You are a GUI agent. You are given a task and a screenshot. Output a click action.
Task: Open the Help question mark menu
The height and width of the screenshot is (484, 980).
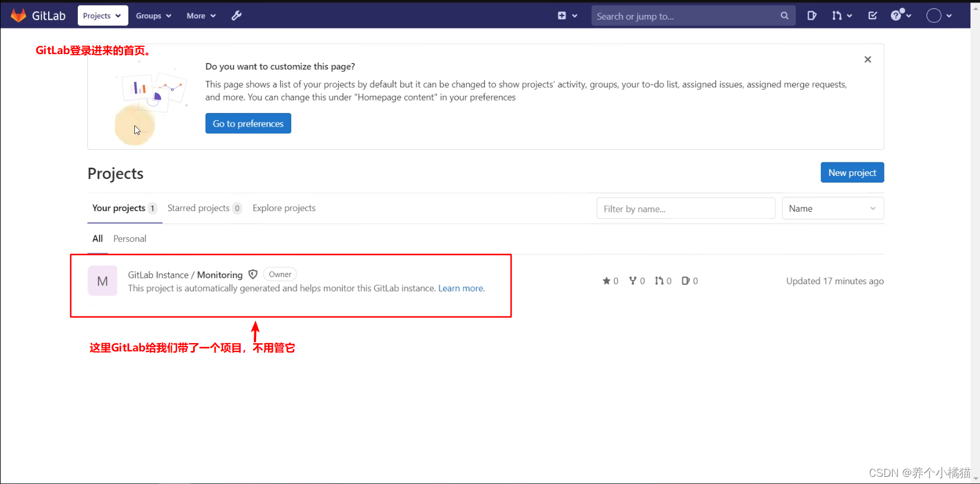[x=901, y=15]
